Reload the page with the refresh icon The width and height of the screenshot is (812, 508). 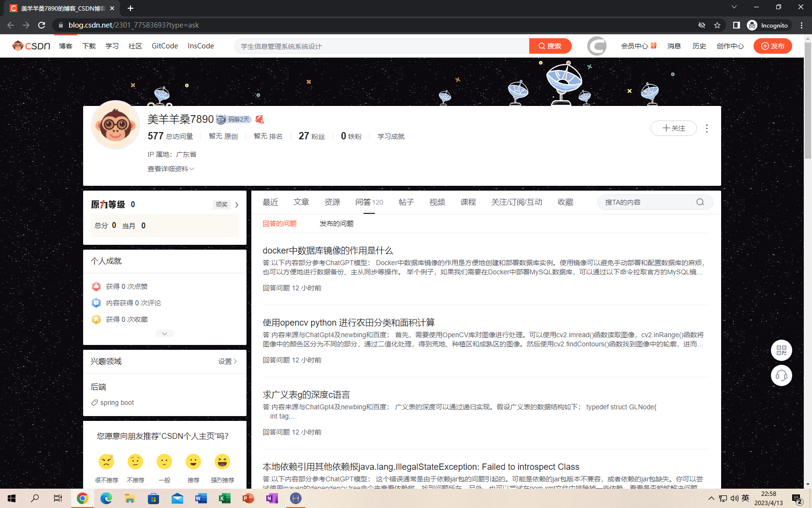pyautogui.click(x=42, y=25)
